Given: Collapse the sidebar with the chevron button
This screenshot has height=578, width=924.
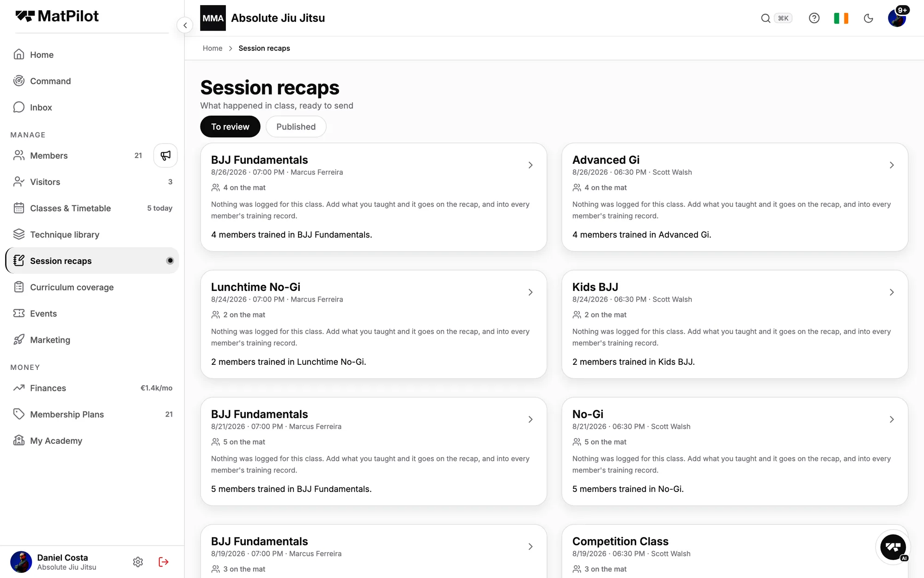Looking at the screenshot, I should (x=185, y=25).
